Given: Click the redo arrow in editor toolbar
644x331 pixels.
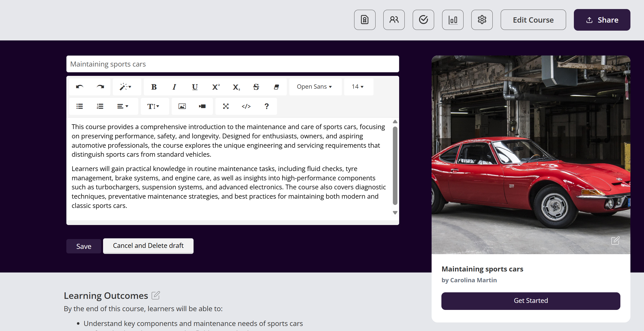Looking at the screenshot, I should pos(100,87).
